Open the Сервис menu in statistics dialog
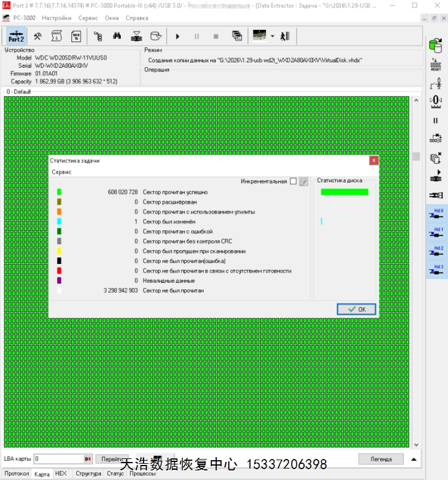Screen dimensions: 448x480 [61, 172]
